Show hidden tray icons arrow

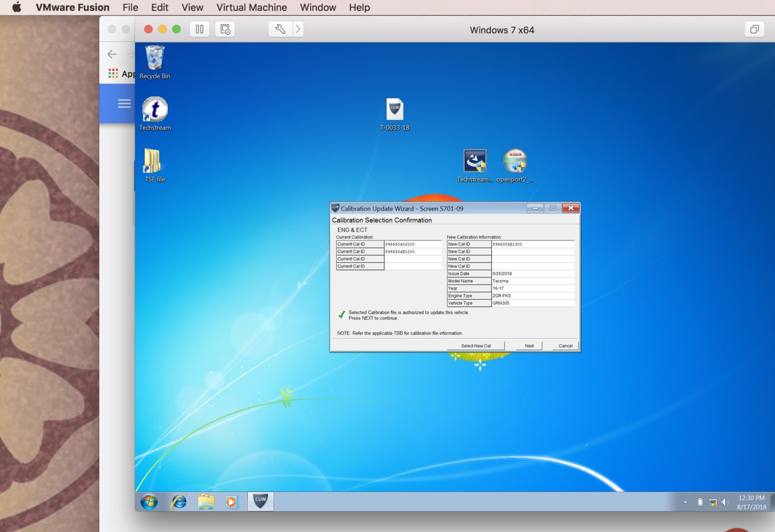(685, 502)
